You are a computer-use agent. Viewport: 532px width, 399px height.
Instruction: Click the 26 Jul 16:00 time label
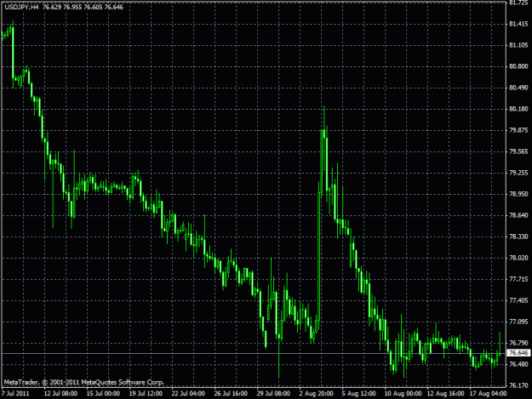click(231, 394)
